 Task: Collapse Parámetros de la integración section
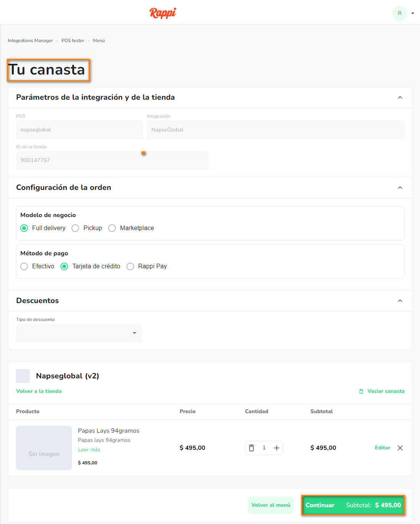[x=400, y=97]
